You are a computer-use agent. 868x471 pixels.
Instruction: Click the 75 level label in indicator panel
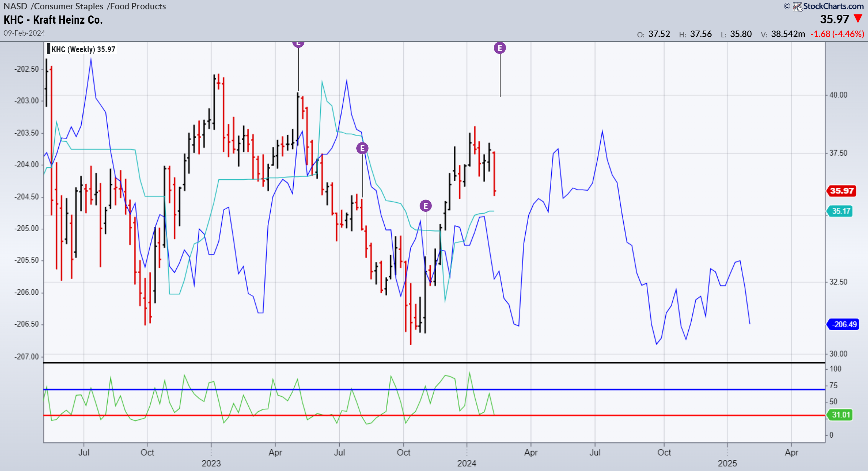click(x=833, y=386)
